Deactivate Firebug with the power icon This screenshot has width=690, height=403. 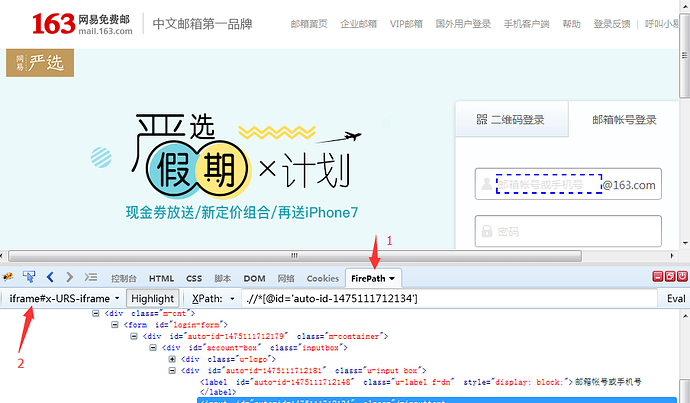point(682,276)
